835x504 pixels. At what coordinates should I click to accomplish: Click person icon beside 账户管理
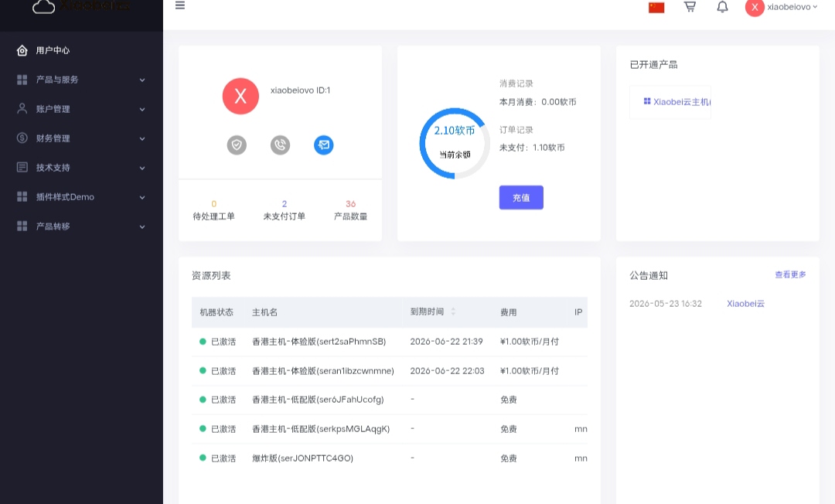click(x=22, y=108)
